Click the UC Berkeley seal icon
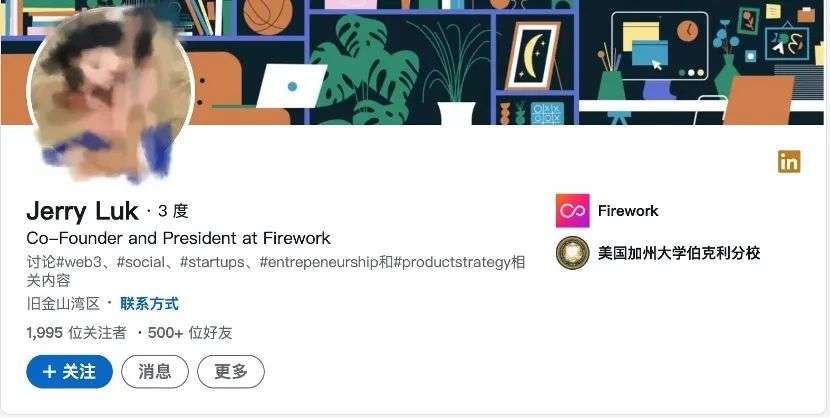830x418 pixels. pos(572,252)
